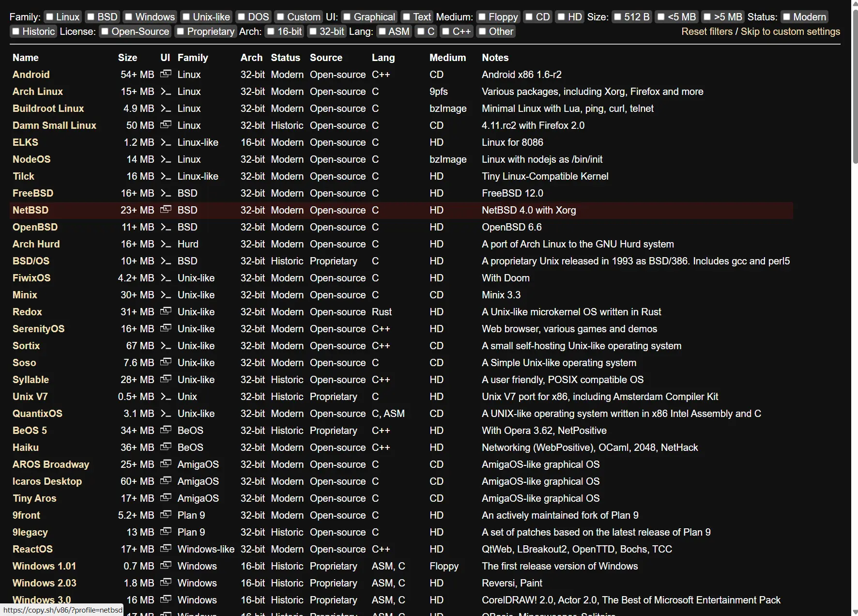Open the AROS Broadway link

51,464
